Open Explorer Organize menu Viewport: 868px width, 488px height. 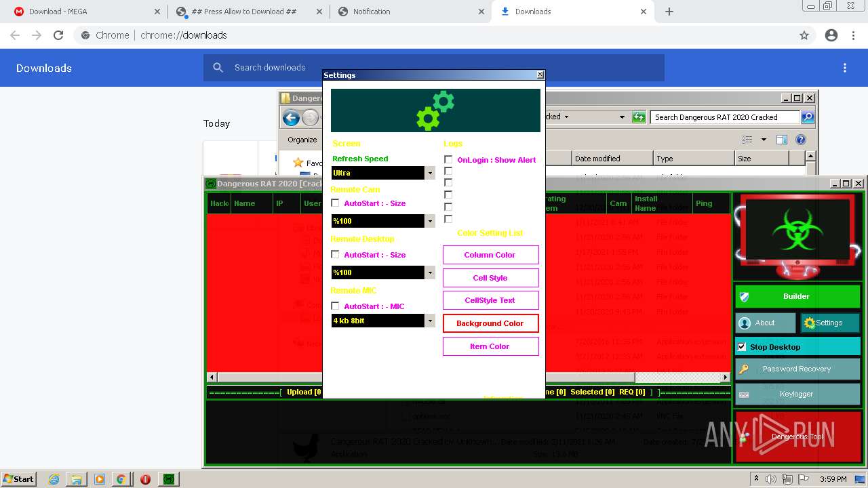point(302,140)
